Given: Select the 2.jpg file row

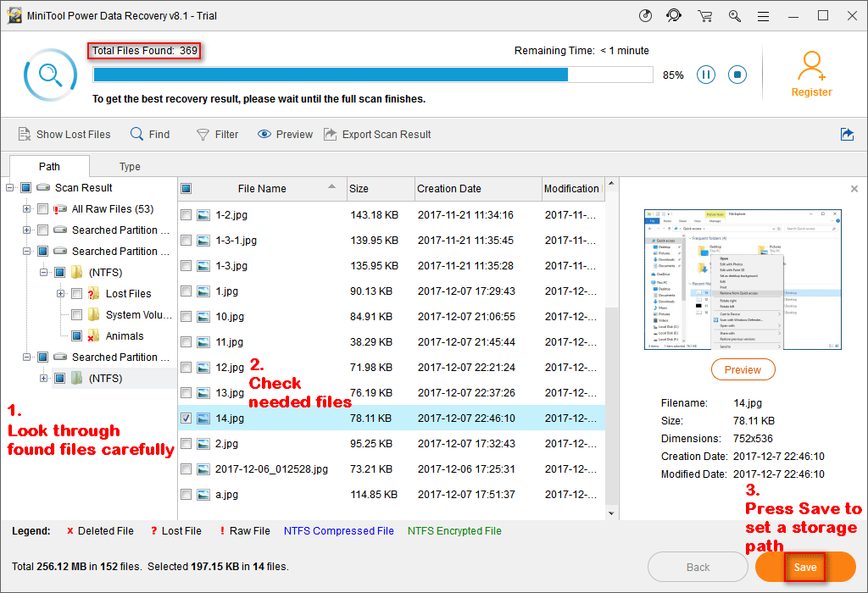Looking at the screenshot, I should click(x=392, y=444).
